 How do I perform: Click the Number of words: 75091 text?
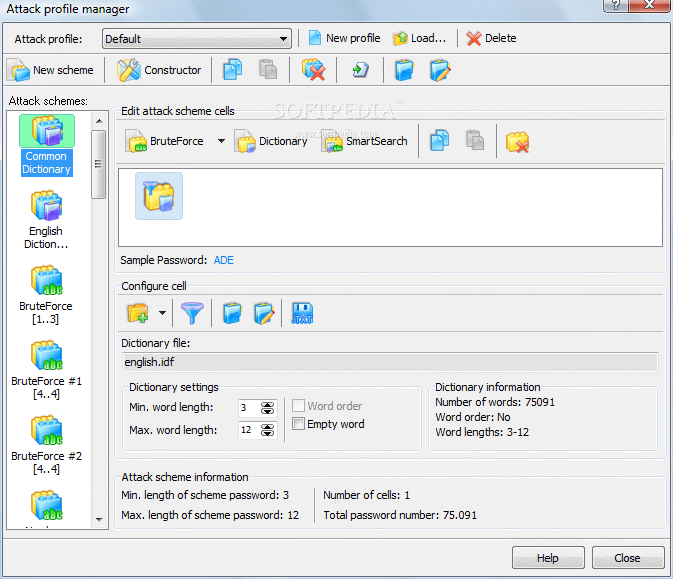coord(495,402)
